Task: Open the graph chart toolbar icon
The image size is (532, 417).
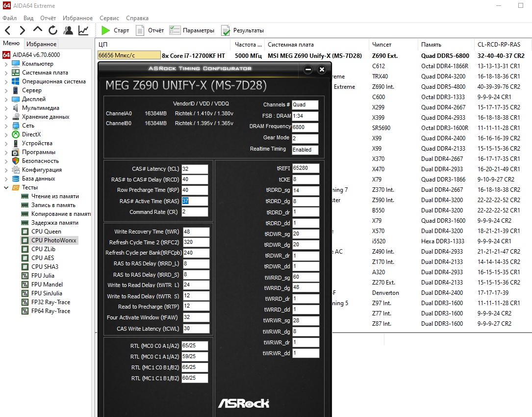Action: point(83,30)
